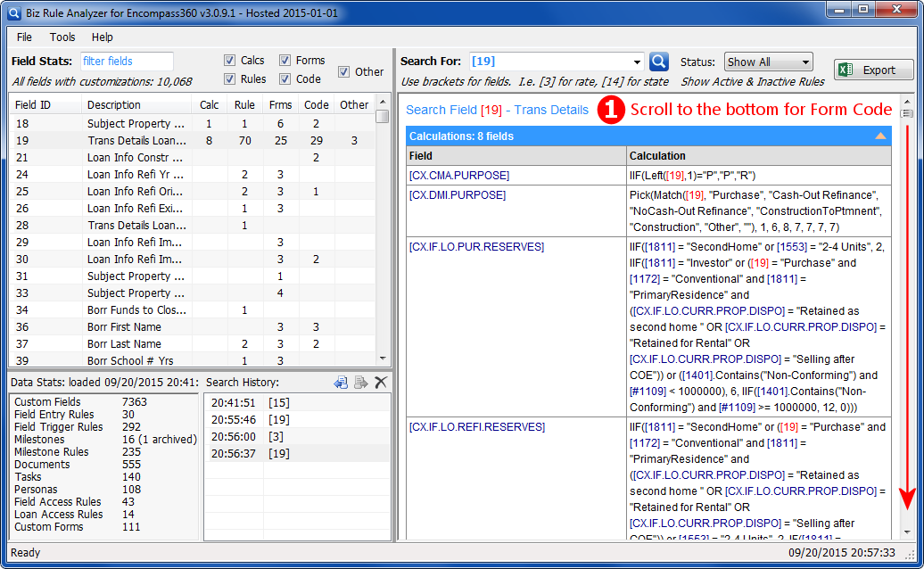
Task: Select search history entry 20:55:46 [19]
Action: coord(297,420)
